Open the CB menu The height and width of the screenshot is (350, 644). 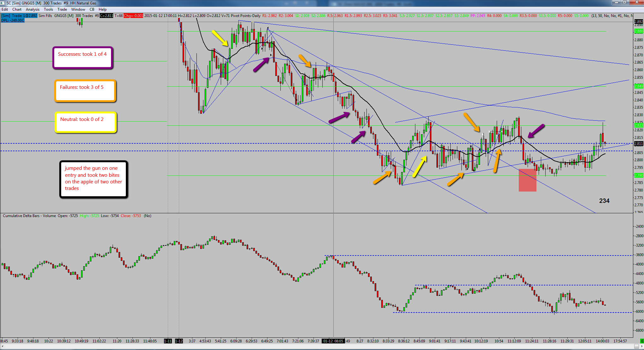coord(92,9)
